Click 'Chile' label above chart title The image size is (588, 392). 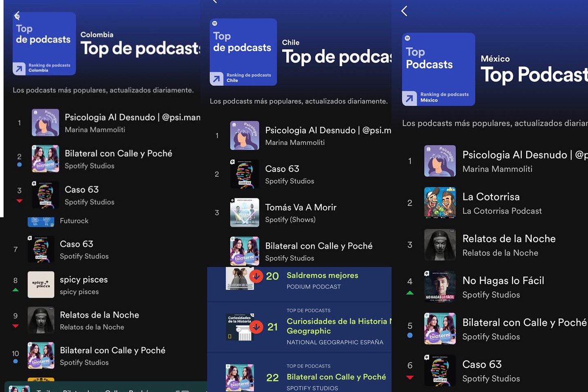[x=291, y=43]
